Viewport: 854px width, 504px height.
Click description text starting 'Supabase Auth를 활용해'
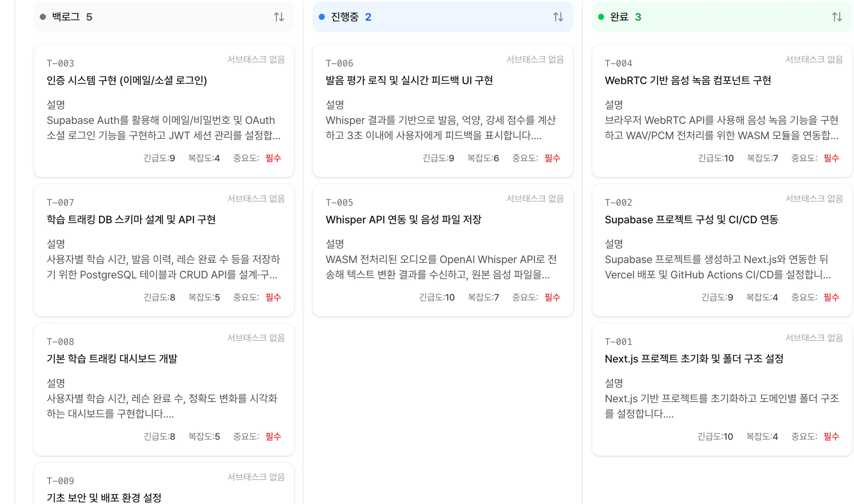click(x=164, y=128)
